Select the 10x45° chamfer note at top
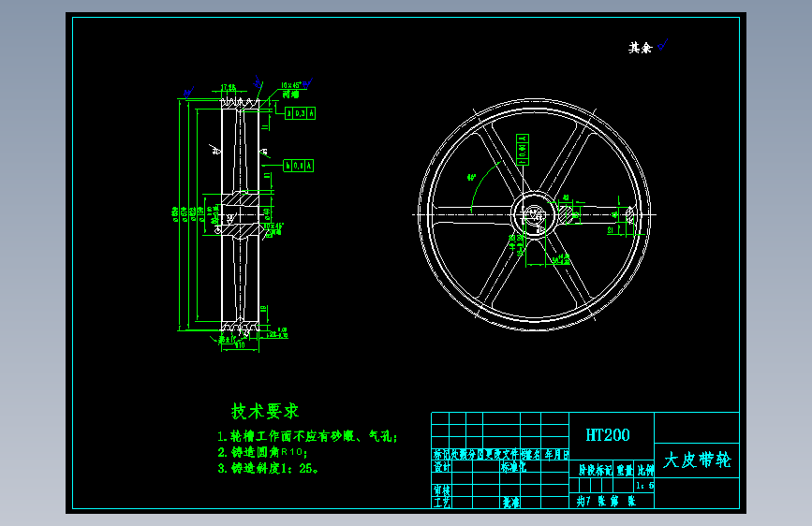812x526 pixels. pos(291,85)
